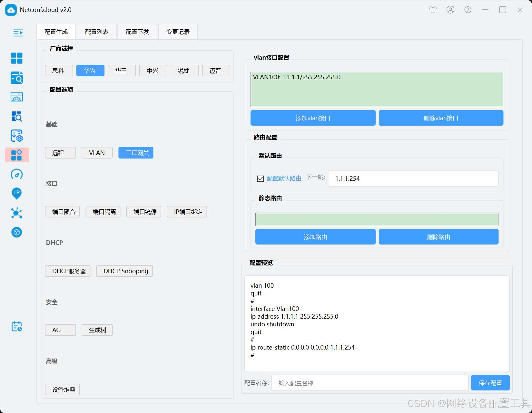Open the inspection magnifier icon in sidebar
The width and height of the screenshot is (532, 413).
click(17, 116)
